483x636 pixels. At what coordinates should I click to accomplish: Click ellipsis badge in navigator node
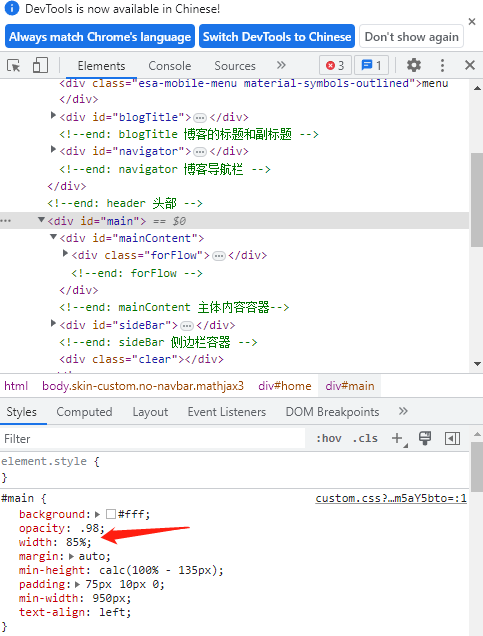tap(200, 152)
